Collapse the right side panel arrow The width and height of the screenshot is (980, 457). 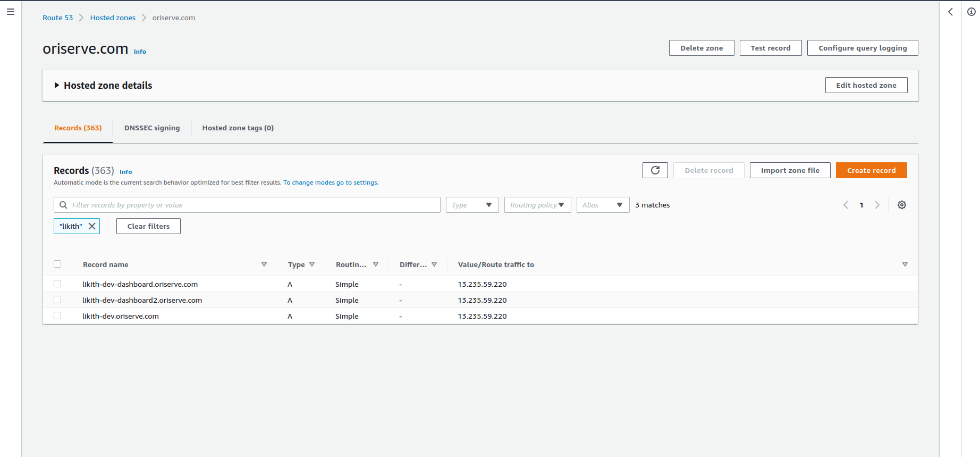pyautogui.click(x=950, y=12)
